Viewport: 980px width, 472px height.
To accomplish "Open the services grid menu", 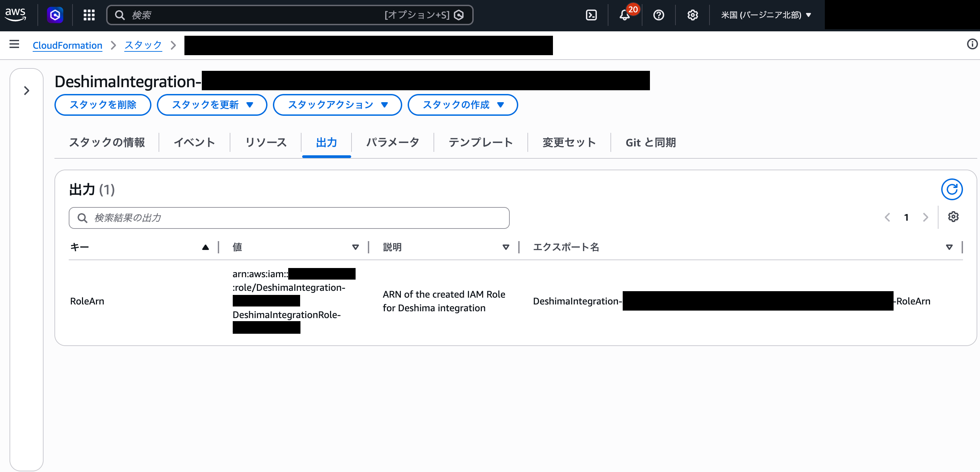I will click(x=89, y=15).
